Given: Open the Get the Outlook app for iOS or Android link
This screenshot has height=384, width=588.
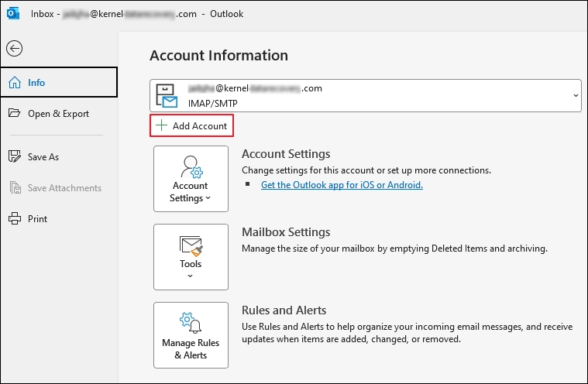Looking at the screenshot, I should tap(342, 185).
